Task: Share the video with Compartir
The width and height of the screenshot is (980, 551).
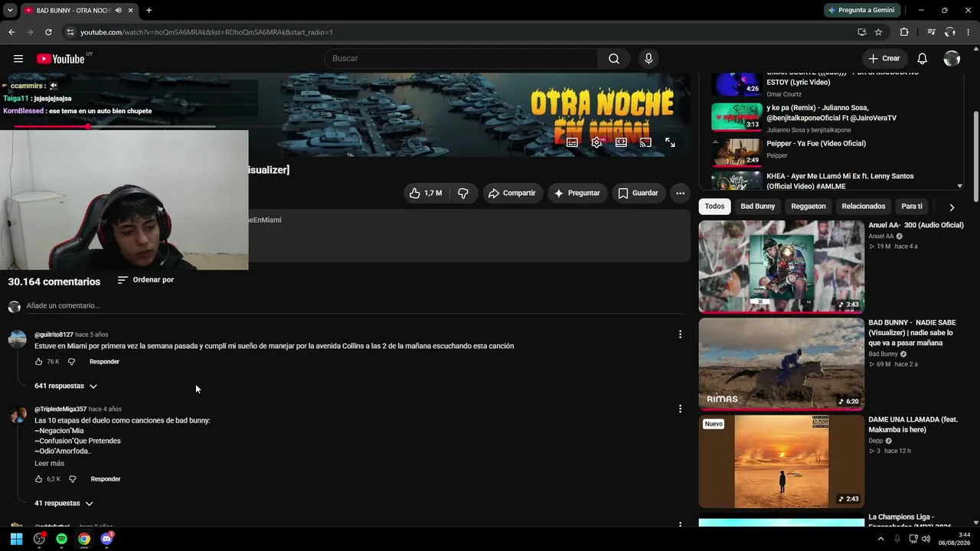Action: [x=512, y=193]
